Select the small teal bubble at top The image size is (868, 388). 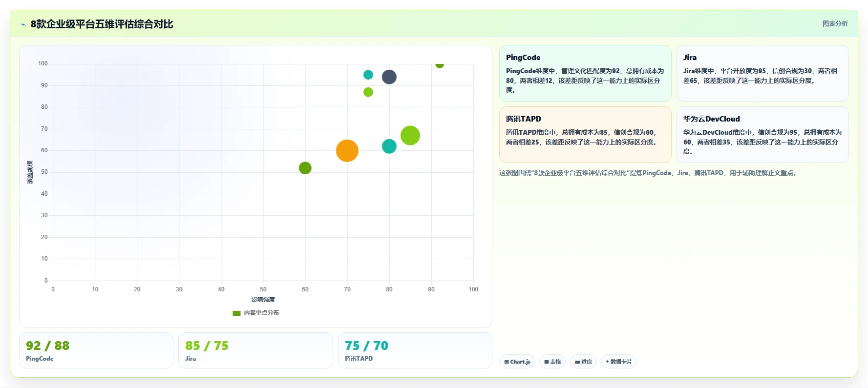coord(368,75)
